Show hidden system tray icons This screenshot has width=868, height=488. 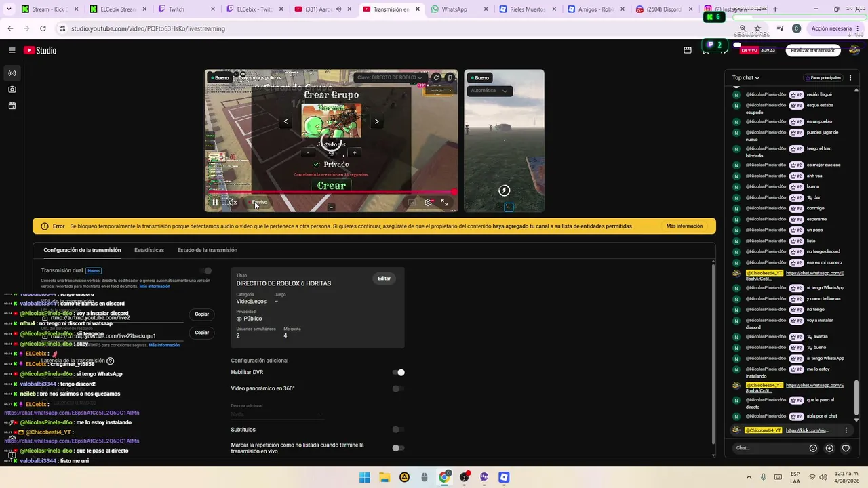point(749,477)
